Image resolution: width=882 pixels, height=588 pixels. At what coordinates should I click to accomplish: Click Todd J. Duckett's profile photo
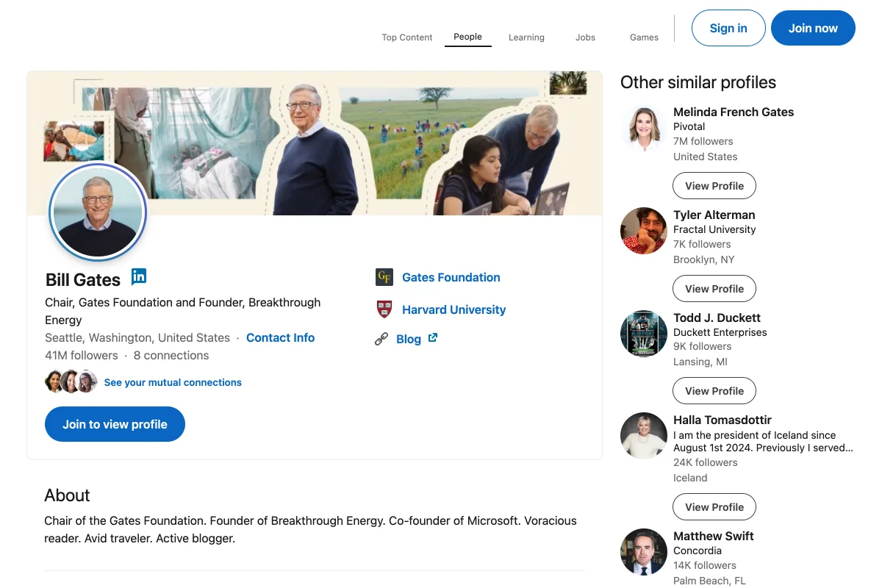click(644, 334)
